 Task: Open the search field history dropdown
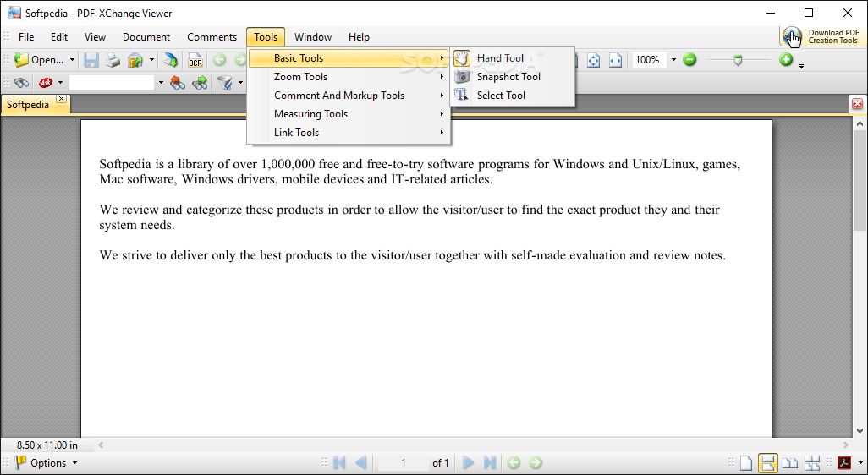161,83
